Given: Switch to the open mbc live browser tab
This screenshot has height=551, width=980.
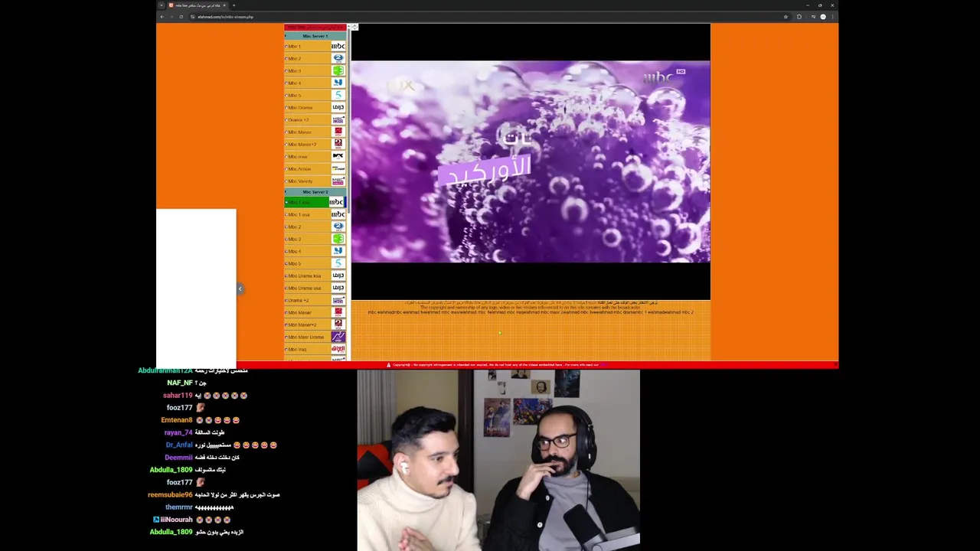Looking at the screenshot, I should 196,5.
